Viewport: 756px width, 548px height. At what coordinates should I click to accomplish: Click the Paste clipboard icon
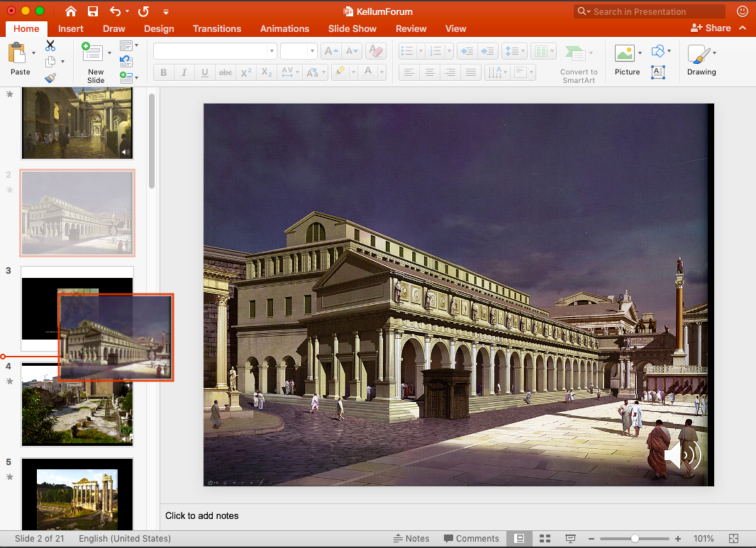coord(17,52)
